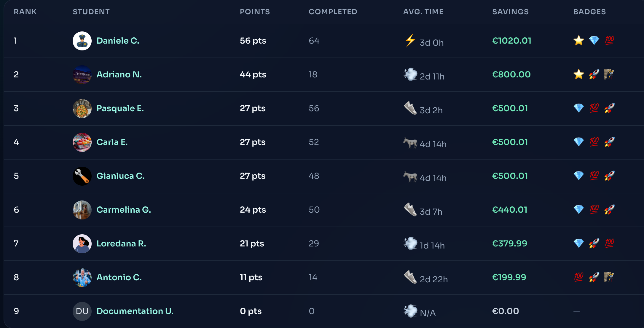Sort the table by POINTS column
Image resolution: width=644 pixels, height=328 pixels.
coord(255,12)
